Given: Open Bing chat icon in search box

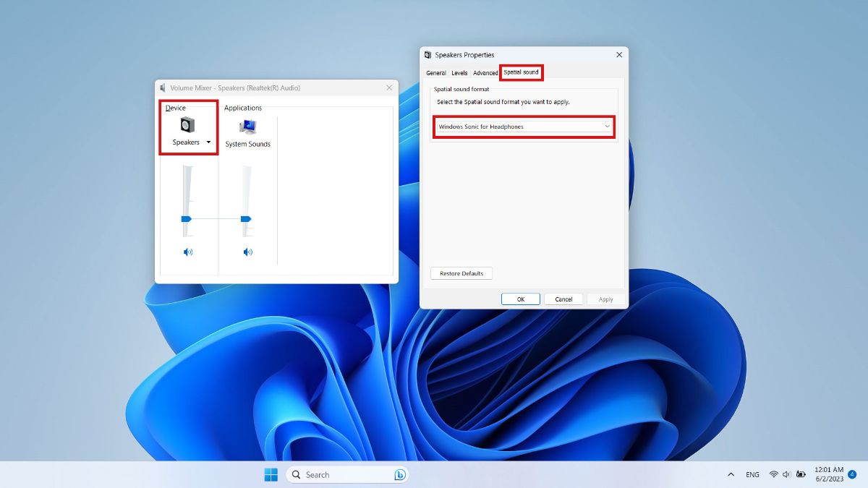Looking at the screenshot, I should click(x=399, y=475).
